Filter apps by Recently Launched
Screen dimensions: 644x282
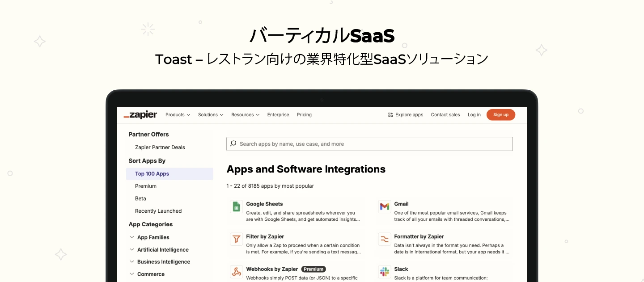point(158,210)
